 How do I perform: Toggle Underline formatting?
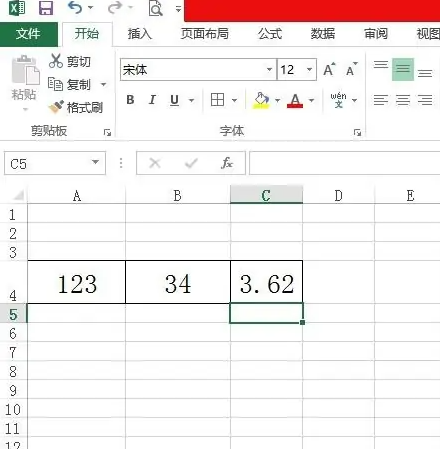(174, 100)
